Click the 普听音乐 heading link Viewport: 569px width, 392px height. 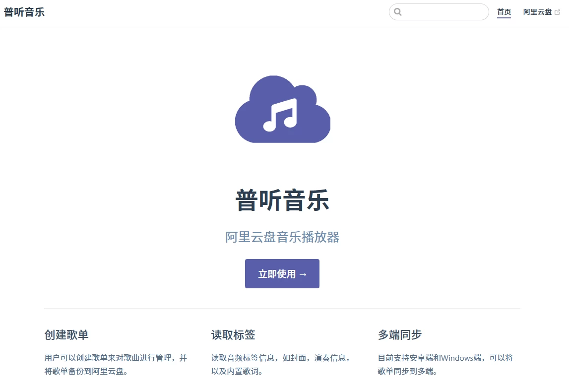pos(282,200)
